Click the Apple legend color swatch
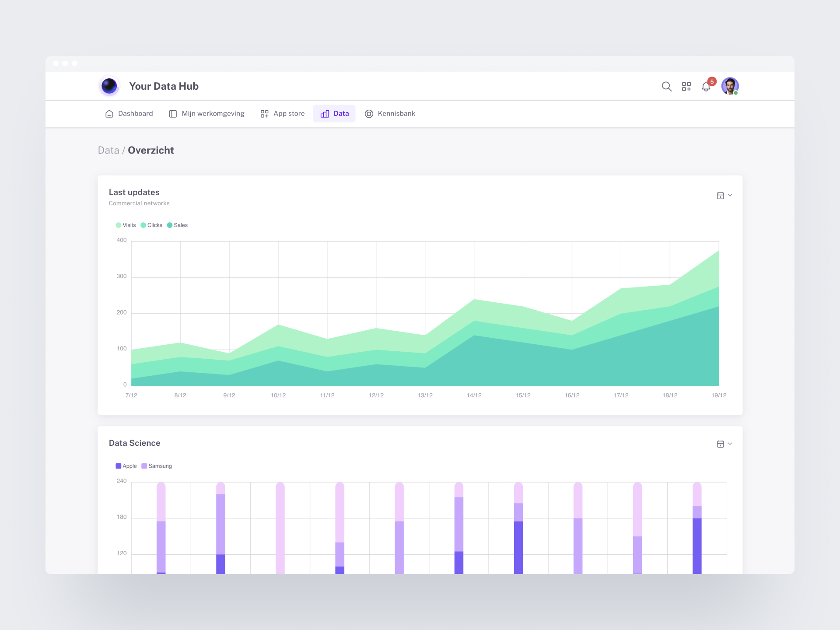Screen dimensions: 840x630 tap(118, 466)
